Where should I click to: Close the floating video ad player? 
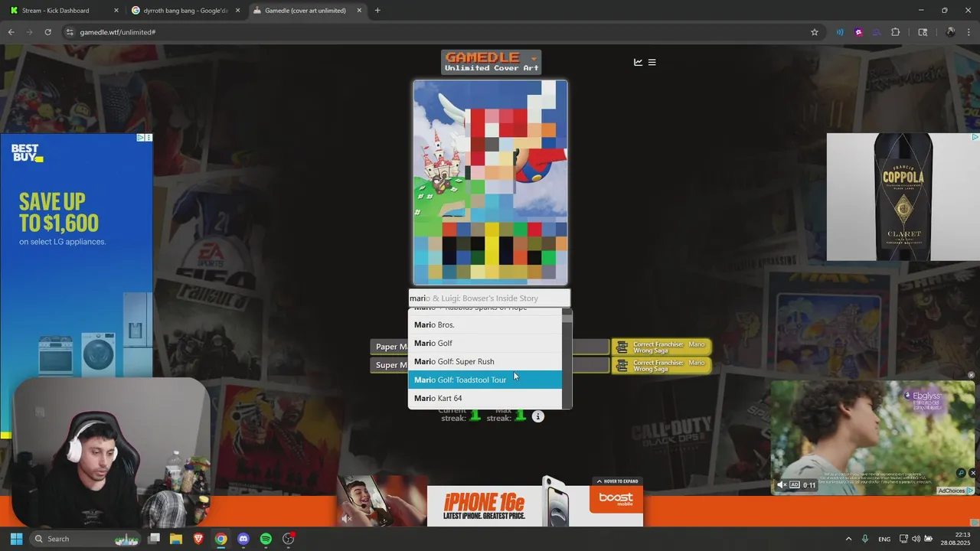coord(971,375)
